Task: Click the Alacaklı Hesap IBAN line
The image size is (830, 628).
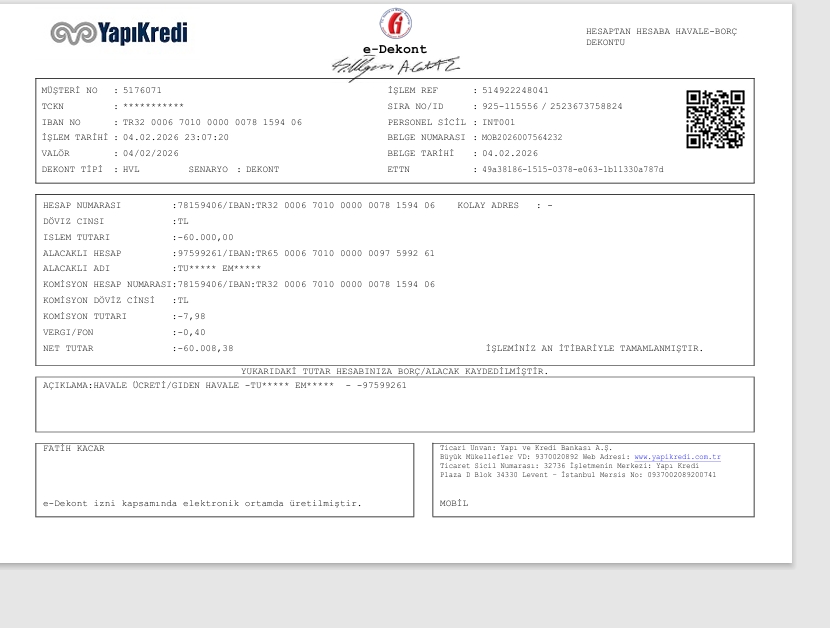Action: (306, 253)
